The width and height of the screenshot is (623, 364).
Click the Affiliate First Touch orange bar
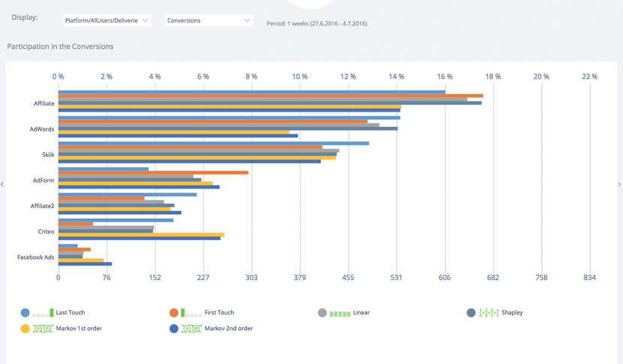coord(270,96)
